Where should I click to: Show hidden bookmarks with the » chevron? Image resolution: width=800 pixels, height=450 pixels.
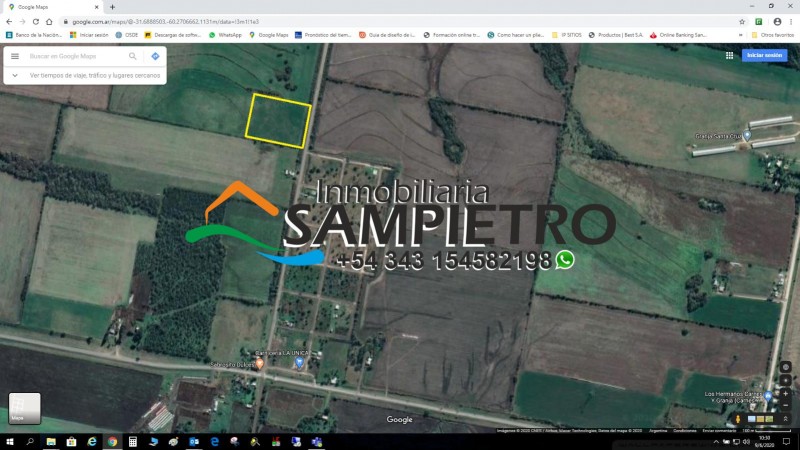click(x=740, y=35)
